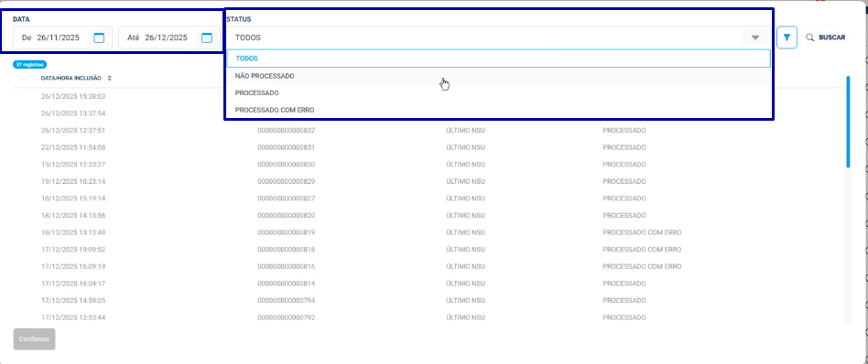Collapse the STATUS dropdown with its arrow
Image resolution: width=868 pixels, height=364 pixels.
[755, 37]
